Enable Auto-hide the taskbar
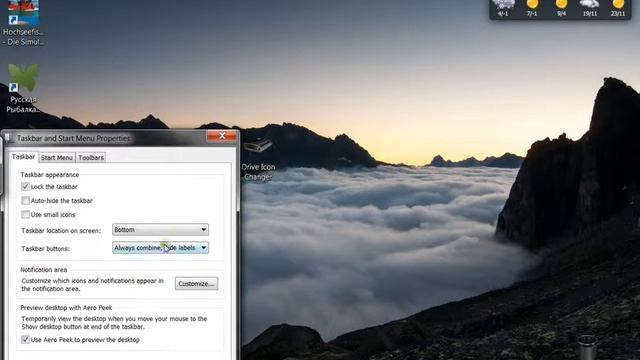The image size is (640, 360). pyautogui.click(x=25, y=200)
